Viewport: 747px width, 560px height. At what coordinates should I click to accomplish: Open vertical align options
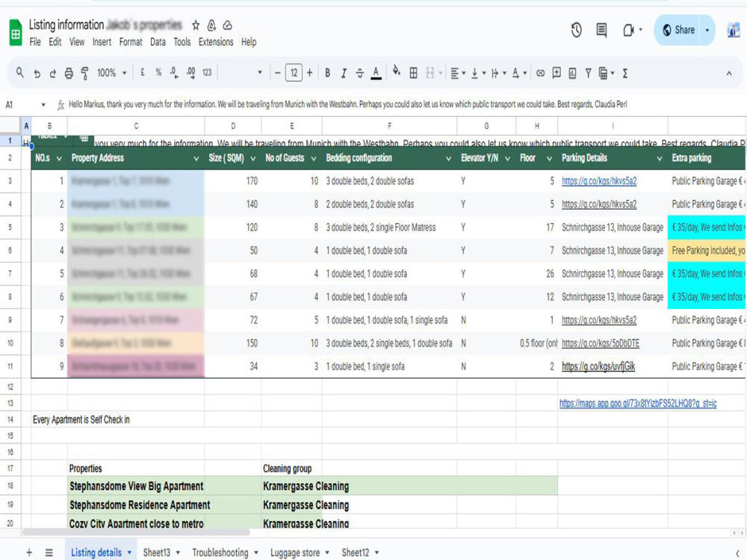478,73
